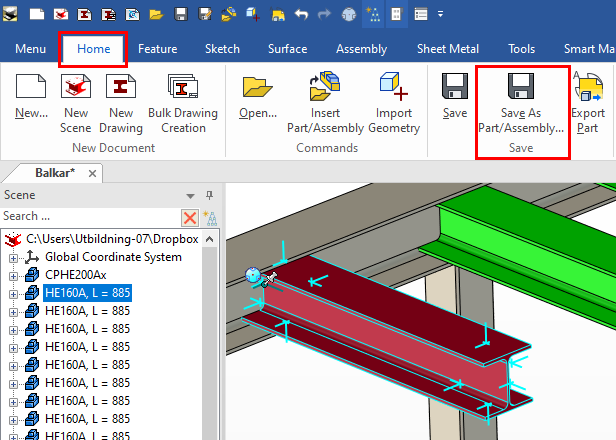Viewport: 616px width, 440px height.
Task: Toggle the Scene Browser tree icon in quick access
Action: click(373, 14)
